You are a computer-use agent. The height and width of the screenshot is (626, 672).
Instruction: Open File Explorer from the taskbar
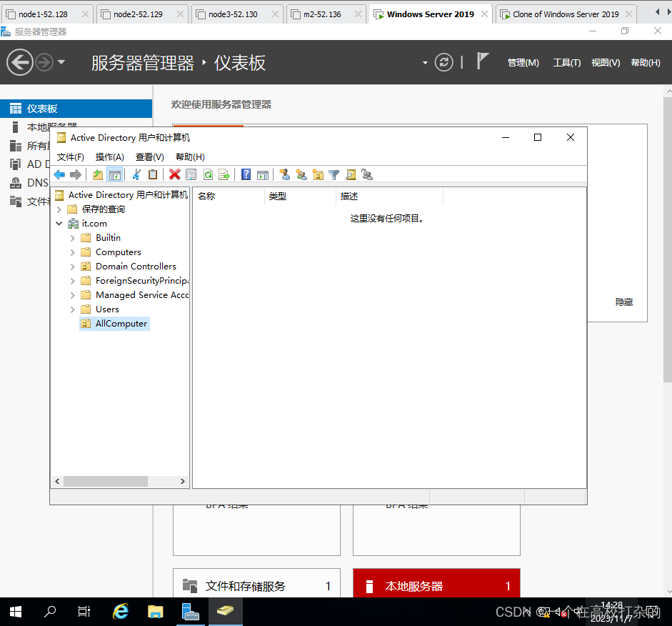click(155, 612)
